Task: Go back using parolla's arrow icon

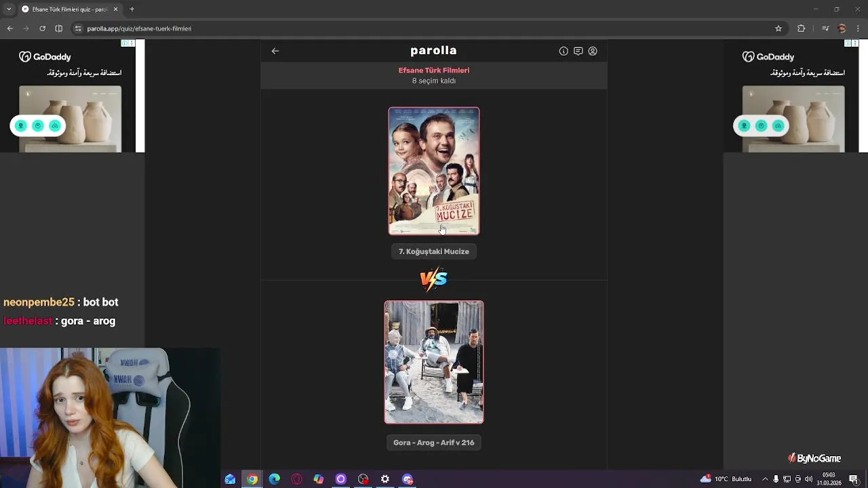Action: click(275, 51)
